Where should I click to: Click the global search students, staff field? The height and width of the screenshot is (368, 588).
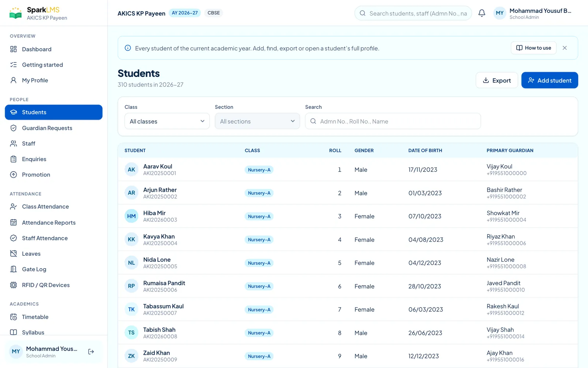point(413,13)
